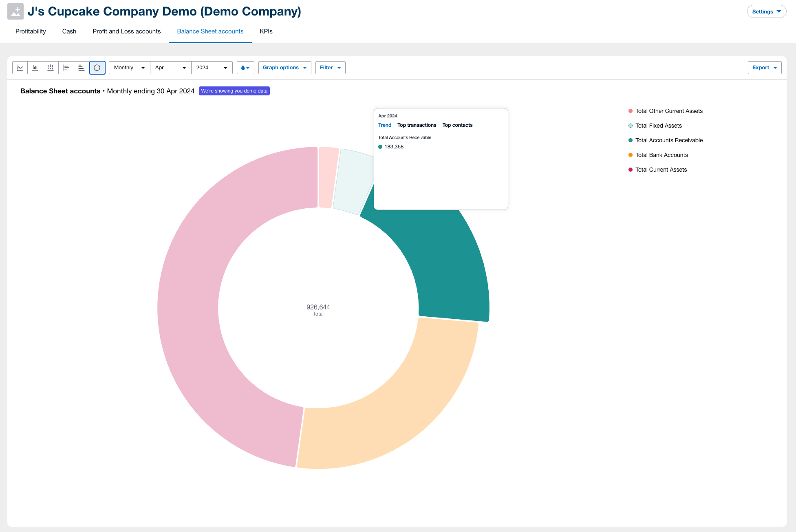
Task: Select the line chart view
Action: (x=20, y=68)
